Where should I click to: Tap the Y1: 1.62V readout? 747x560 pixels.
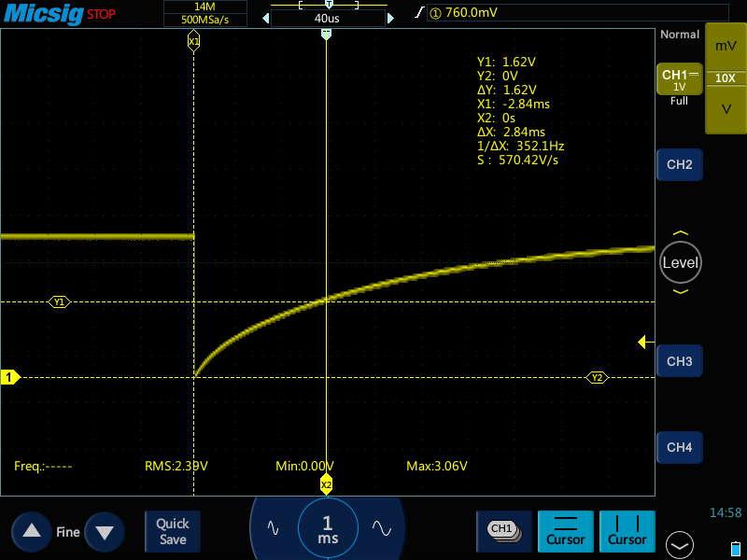(x=506, y=62)
